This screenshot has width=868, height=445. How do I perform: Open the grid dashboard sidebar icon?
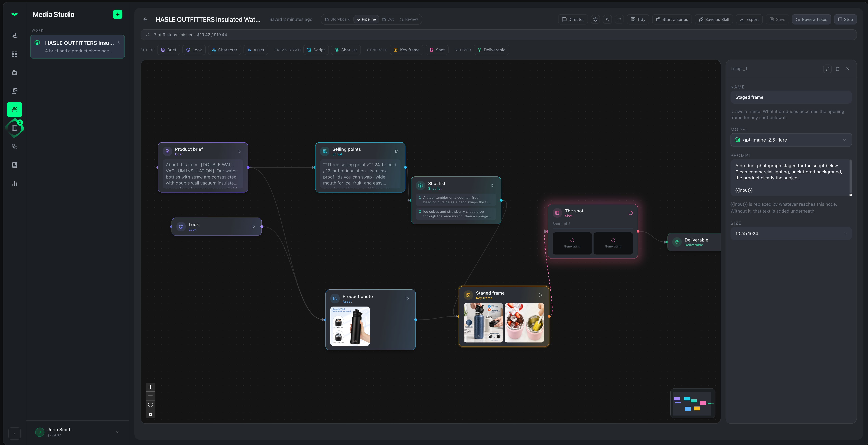click(15, 54)
